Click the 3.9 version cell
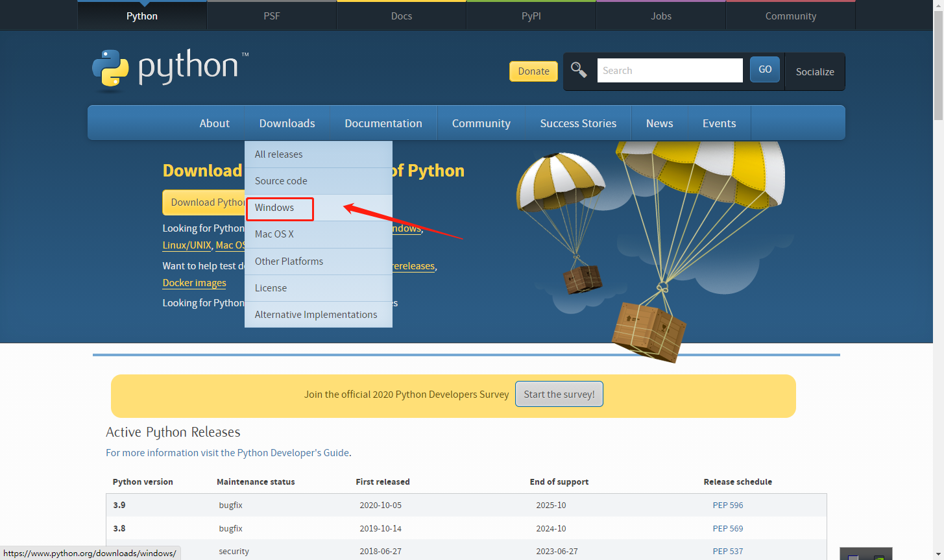Viewport: 944px width, 560px height. pyautogui.click(x=119, y=505)
